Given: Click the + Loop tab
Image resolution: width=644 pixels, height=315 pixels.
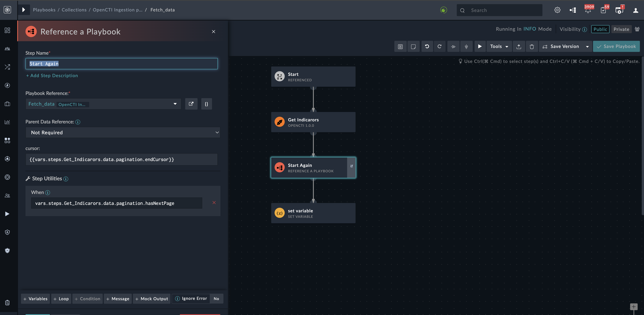Looking at the screenshot, I should pyautogui.click(x=61, y=299).
